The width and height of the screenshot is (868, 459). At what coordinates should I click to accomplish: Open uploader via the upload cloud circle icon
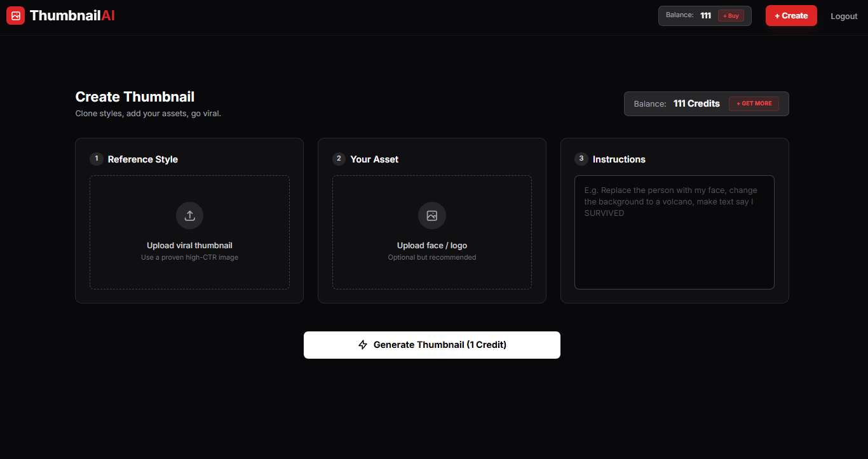(x=189, y=215)
